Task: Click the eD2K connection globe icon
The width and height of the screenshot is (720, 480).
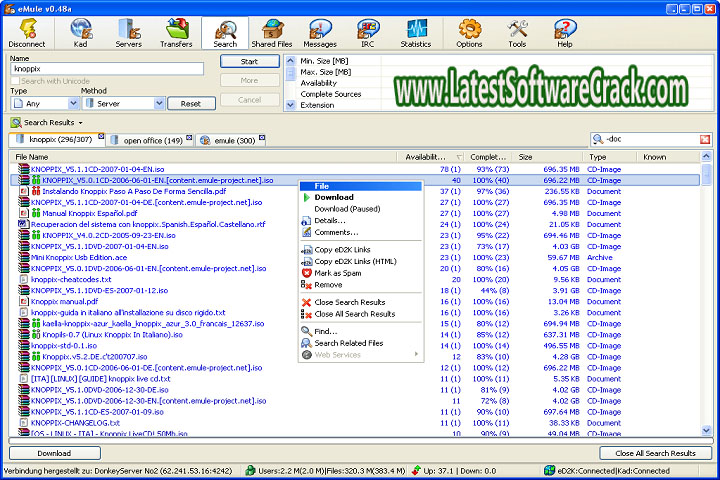Action: 550,470
